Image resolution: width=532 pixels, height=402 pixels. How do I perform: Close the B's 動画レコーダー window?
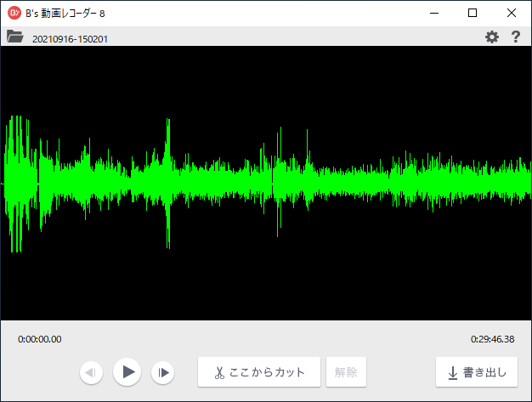click(512, 13)
